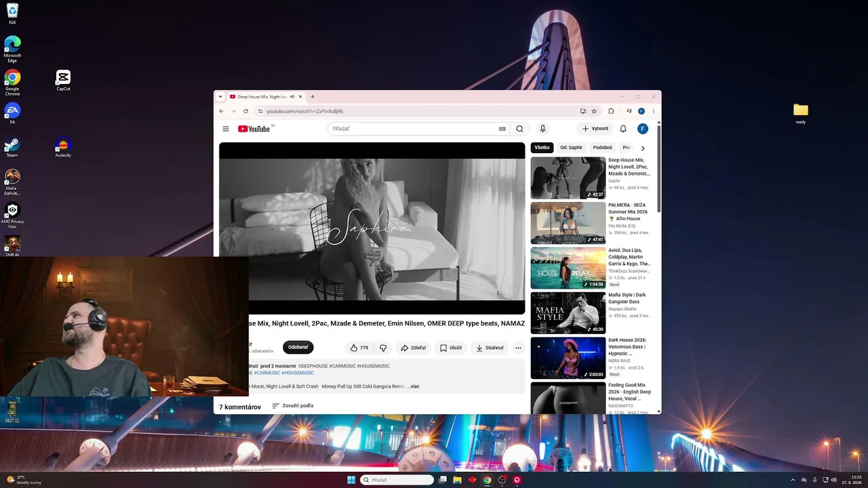
Task: Open the Mafia Style Dark Gangster Bass thumbnail
Action: tap(568, 313)
